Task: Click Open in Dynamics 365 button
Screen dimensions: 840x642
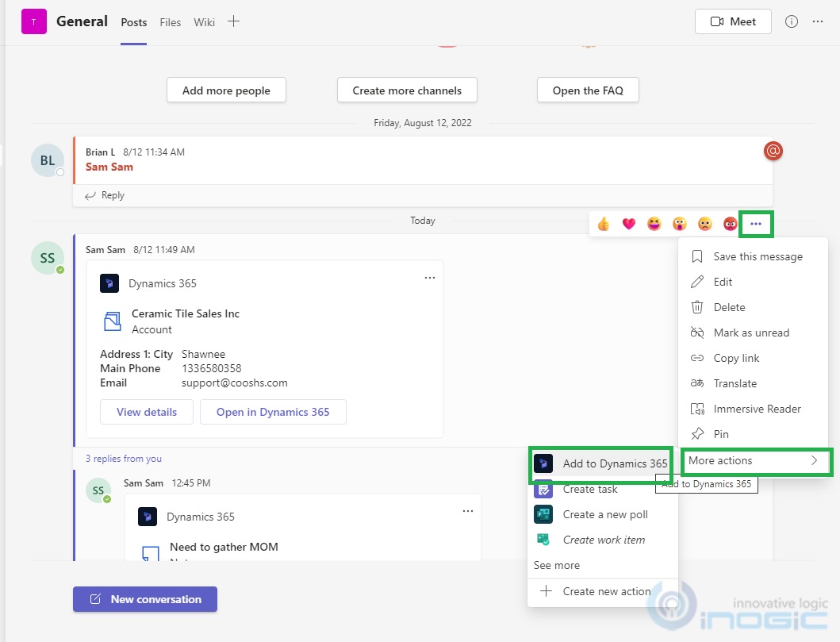Action: (273, 412)
